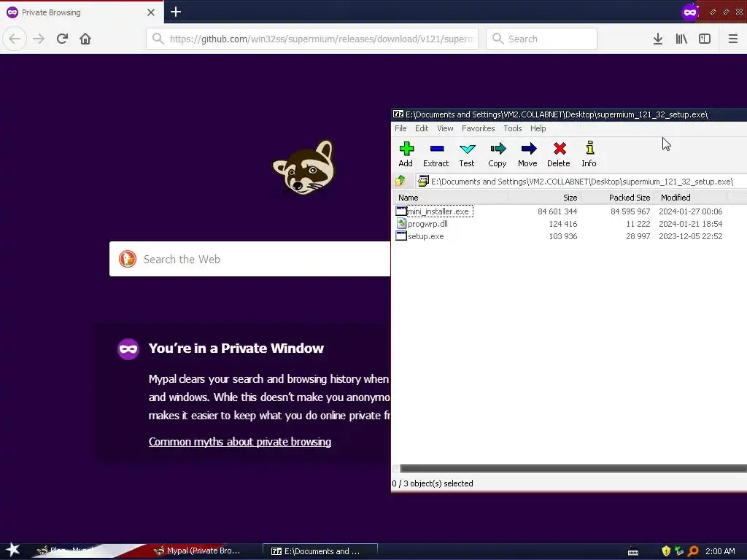Screen dimensions: 747x560
Task: Open the Favorites menu in 7-Zip
Action: [479, 128]
